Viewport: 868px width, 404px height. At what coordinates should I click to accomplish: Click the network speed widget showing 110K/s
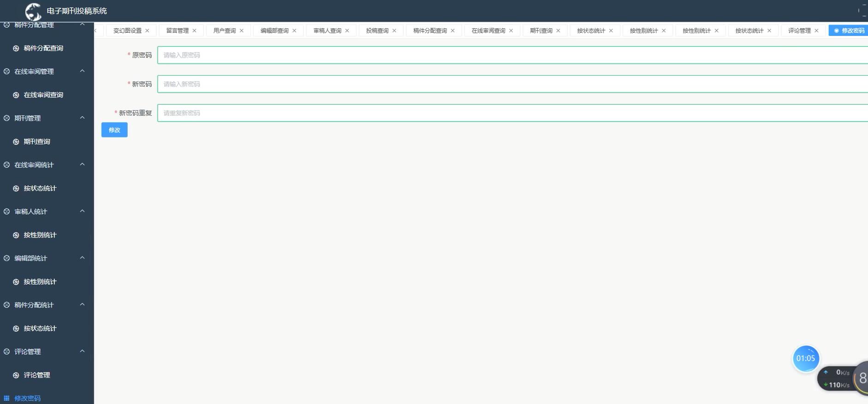point(838,379)
